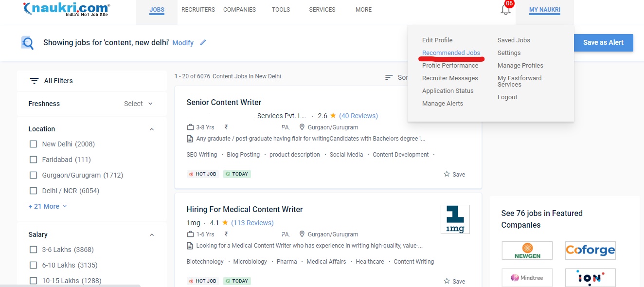Click location pin icon on Senior Content Writer card
Image resolution: width=644 pixels, height=287 pixels.
tap(302, 127)
